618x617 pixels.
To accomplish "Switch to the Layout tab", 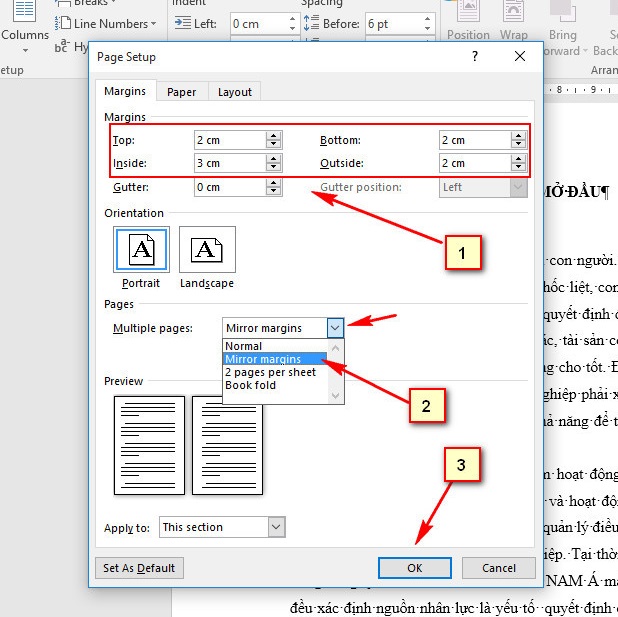I will click(x=235, y=92).
